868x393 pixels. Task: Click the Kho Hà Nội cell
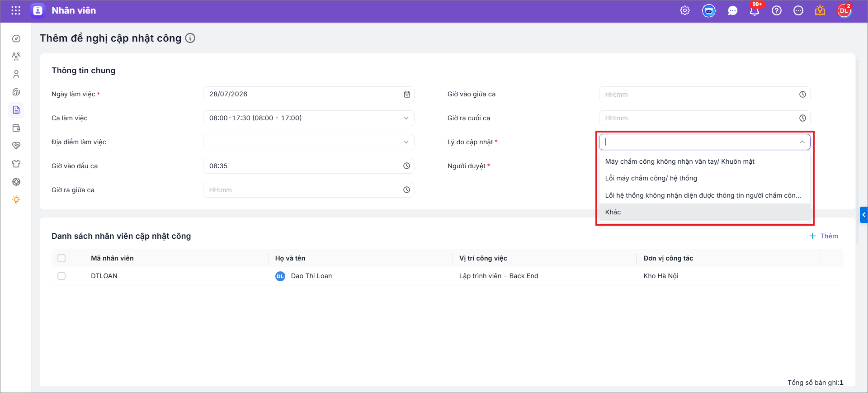661,276
